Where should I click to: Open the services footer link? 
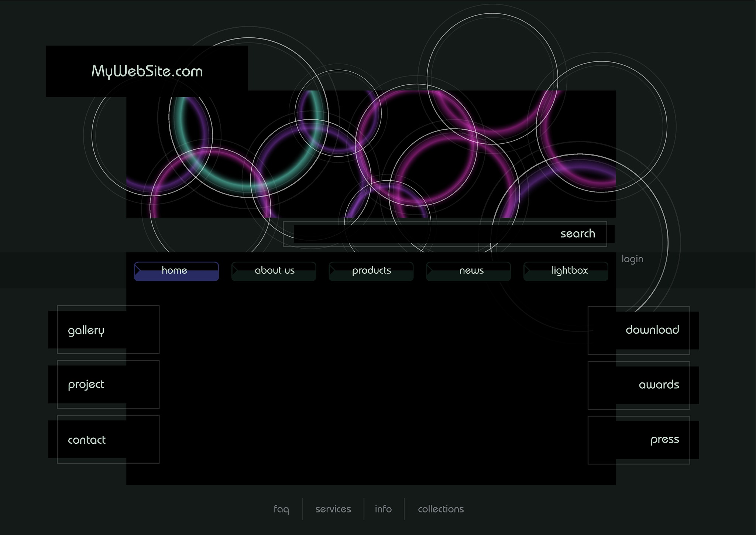pyautogui.click(x=333, y=509)
